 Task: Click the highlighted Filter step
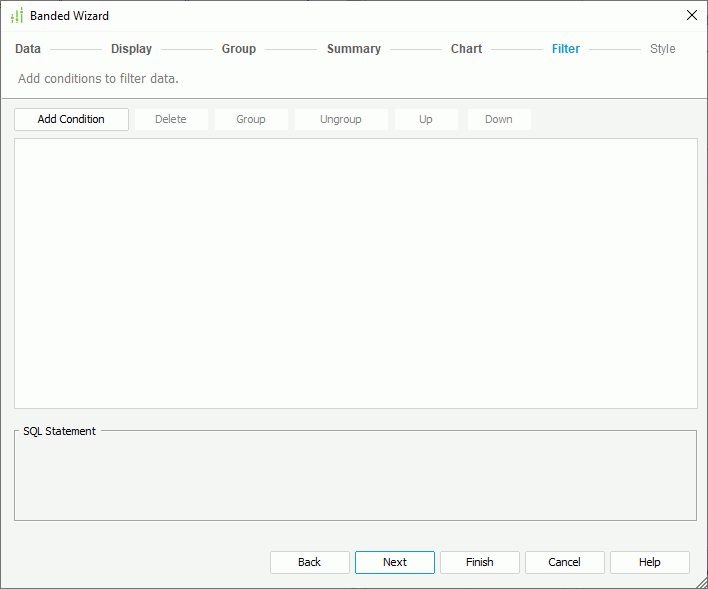click(566, 49)
